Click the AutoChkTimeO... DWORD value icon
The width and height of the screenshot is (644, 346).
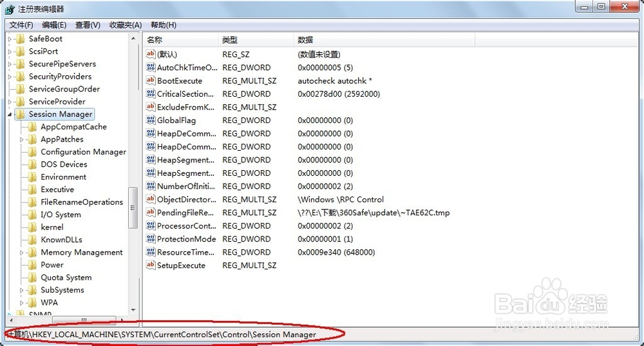(x=151, y=67)
